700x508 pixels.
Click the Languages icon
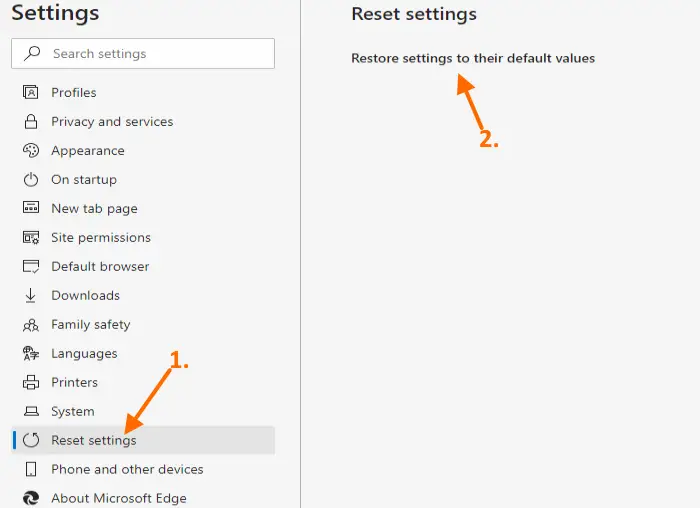[31, 354]
